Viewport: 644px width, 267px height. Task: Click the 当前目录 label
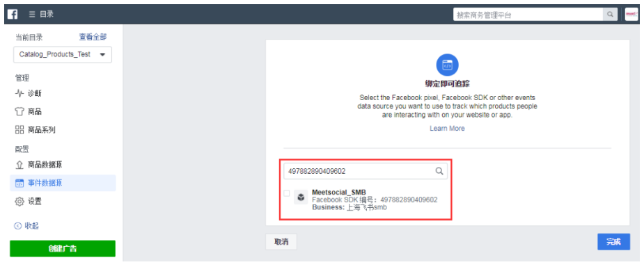(29, 38)
